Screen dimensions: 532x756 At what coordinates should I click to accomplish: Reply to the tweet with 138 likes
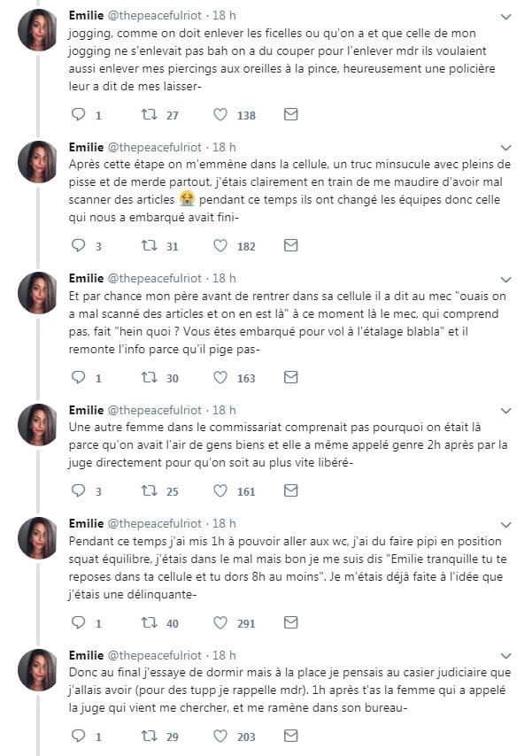[x=79, y=115]
